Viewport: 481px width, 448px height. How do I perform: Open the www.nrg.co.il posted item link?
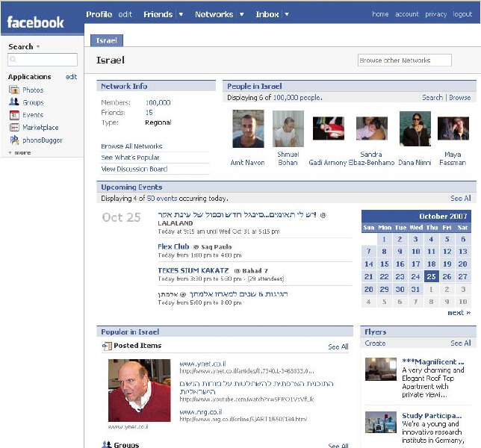201,411
